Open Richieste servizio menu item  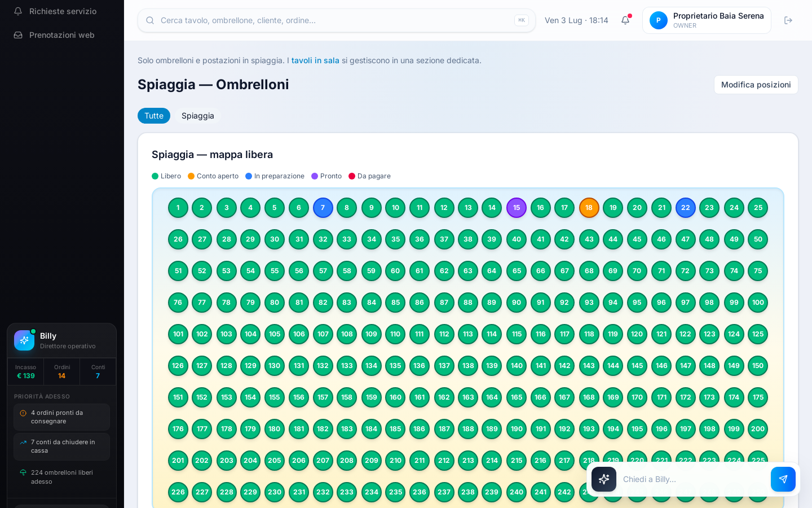click(62, 11)
